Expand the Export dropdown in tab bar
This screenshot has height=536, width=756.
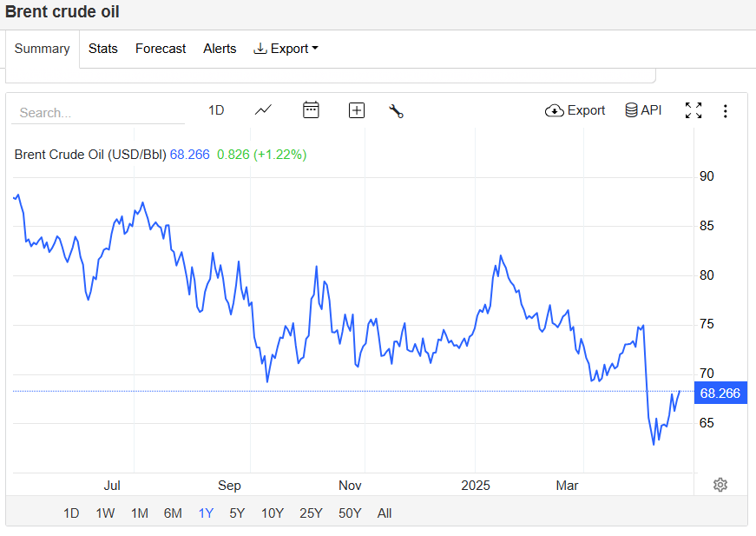[286, 49]
